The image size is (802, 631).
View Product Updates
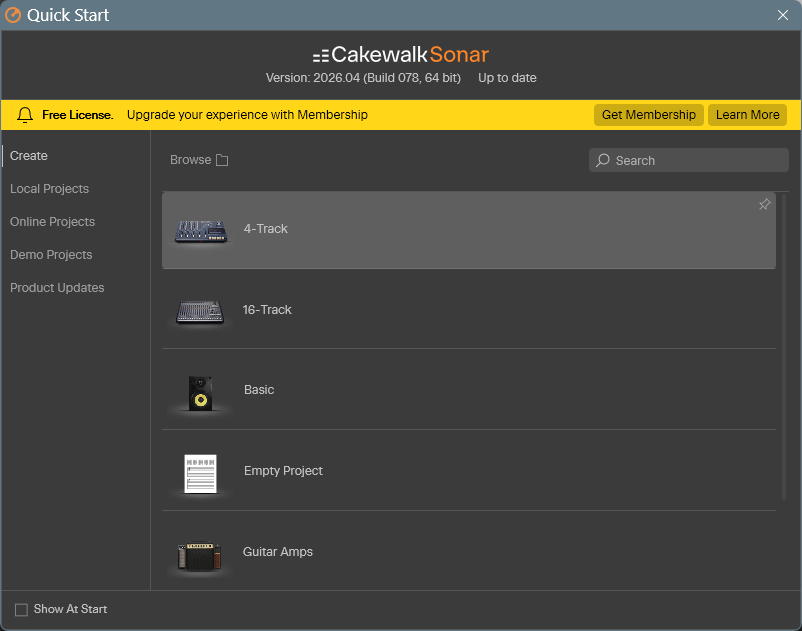[x=57, y=287]
